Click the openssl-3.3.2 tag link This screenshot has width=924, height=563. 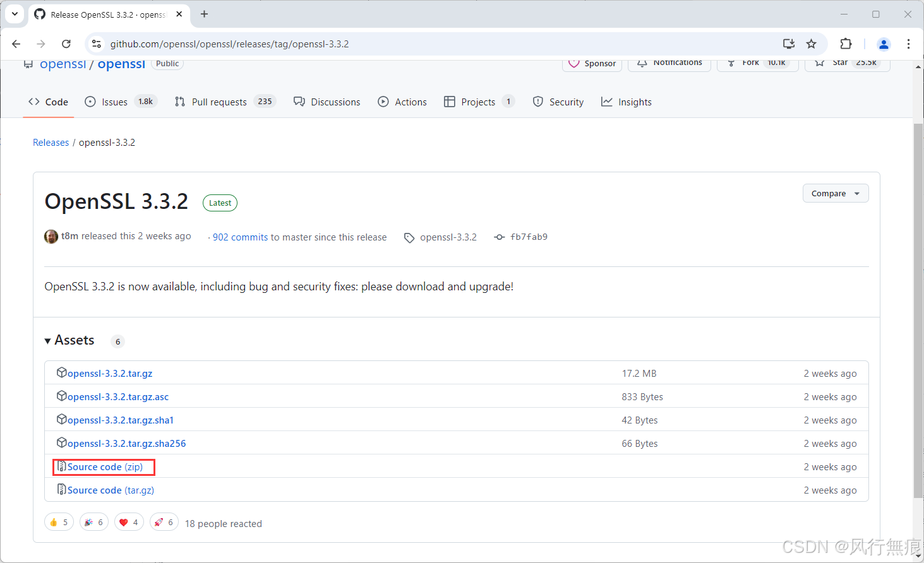tap(448, 237)
